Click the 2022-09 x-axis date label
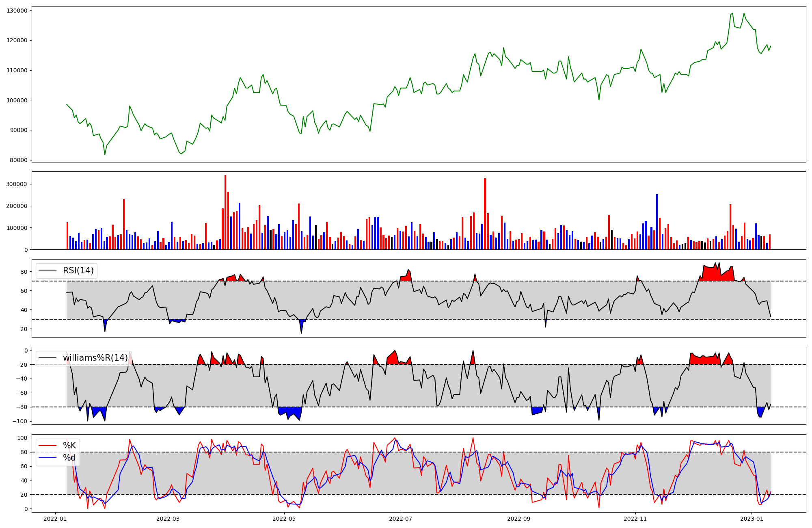 pos(518,519)
